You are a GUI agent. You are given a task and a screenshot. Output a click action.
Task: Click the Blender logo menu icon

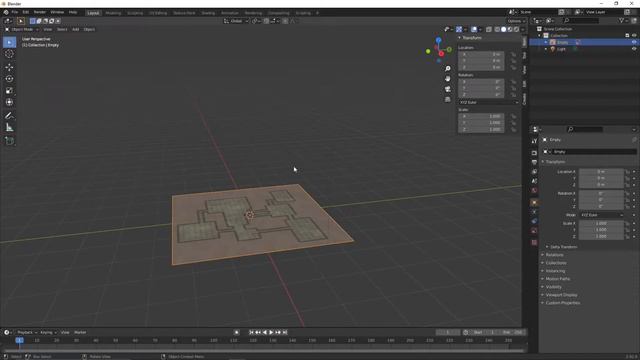point(6,12)
